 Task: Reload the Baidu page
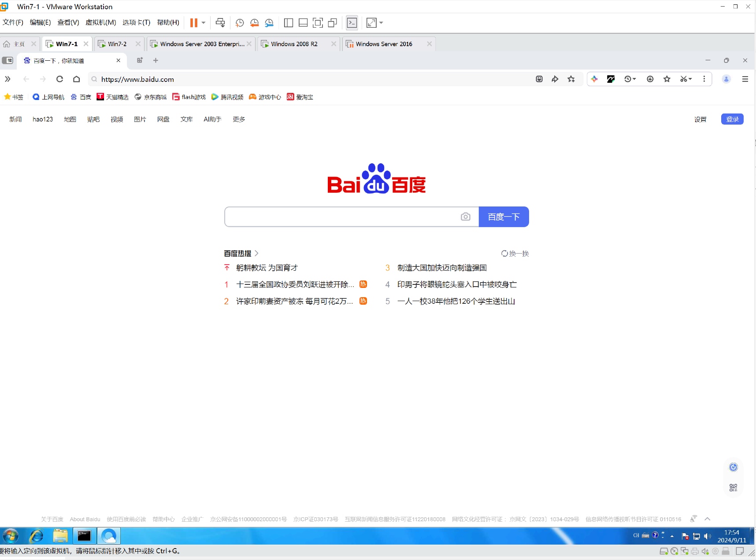60,79
